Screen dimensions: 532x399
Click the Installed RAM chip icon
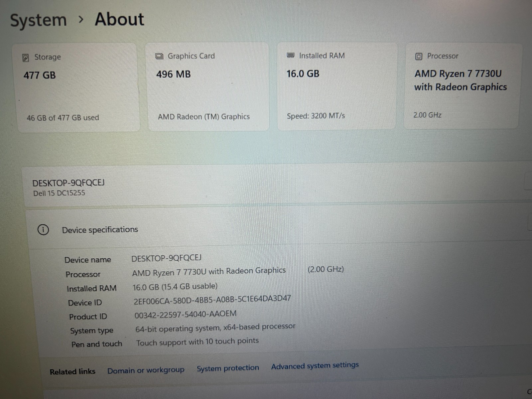pos(291,55)
